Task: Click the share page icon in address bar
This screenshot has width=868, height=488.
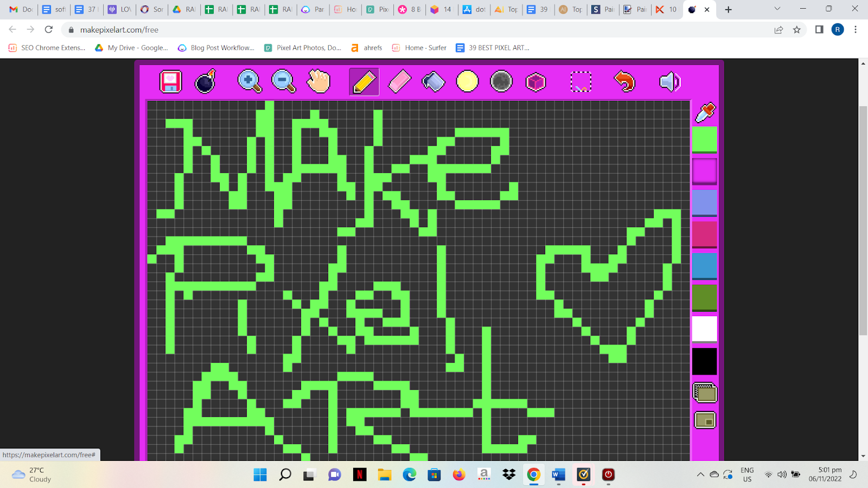Action: (778, 30)
